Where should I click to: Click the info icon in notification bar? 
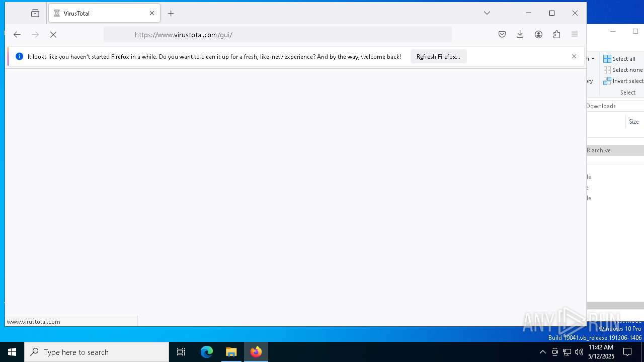pyautogui.click(x=19, y=57)
